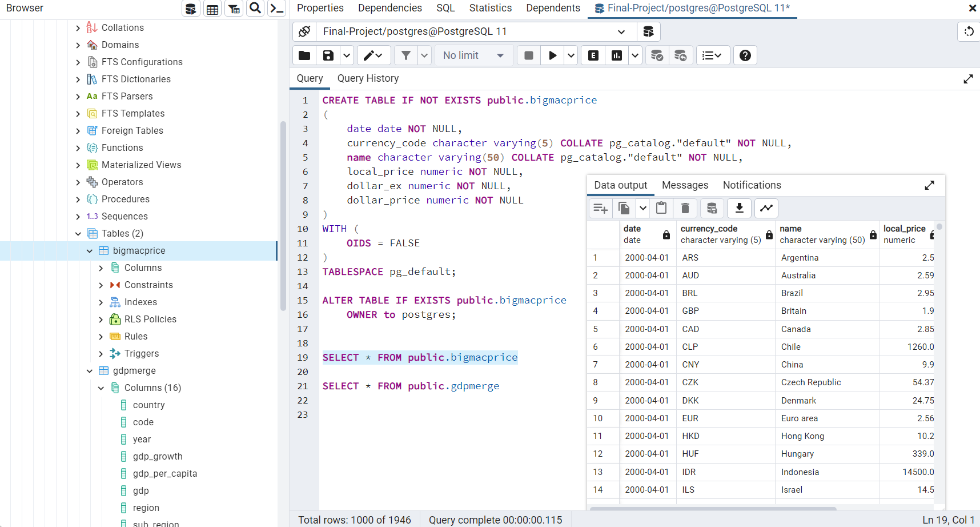Select the Statistics menu item
980x527 pixels.
[x=490, y=8]
